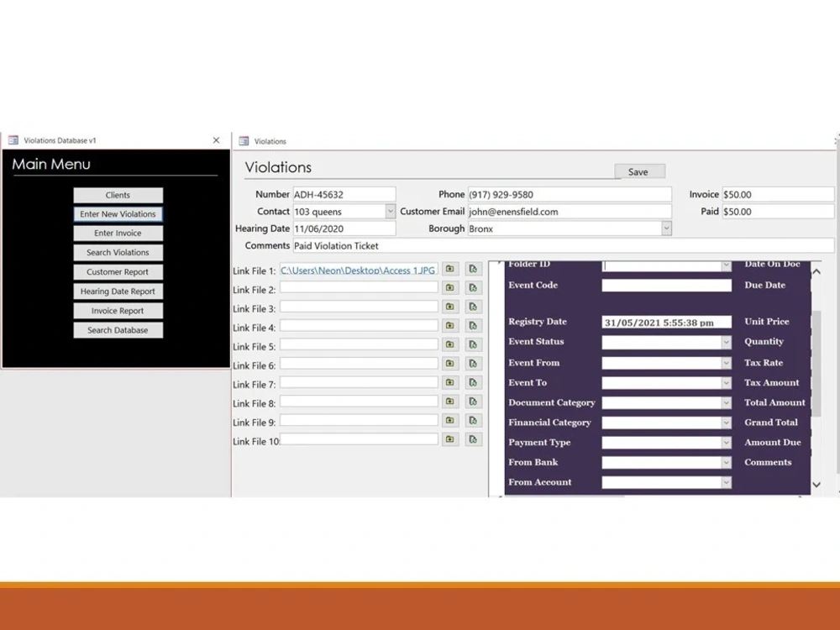This screenshot has height=630, width=840.
Task: Click the folder browse icon for Link File 10
Action: pos(450,439)
